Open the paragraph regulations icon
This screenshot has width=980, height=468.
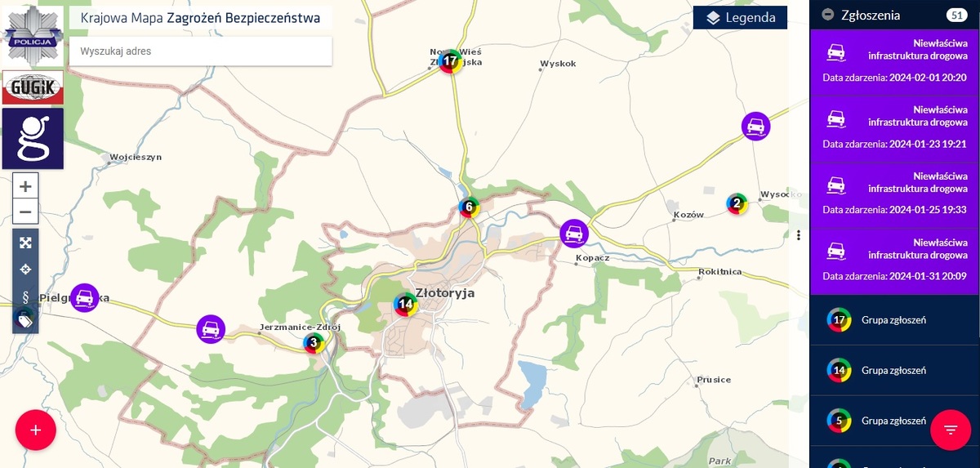coord(25,296)
